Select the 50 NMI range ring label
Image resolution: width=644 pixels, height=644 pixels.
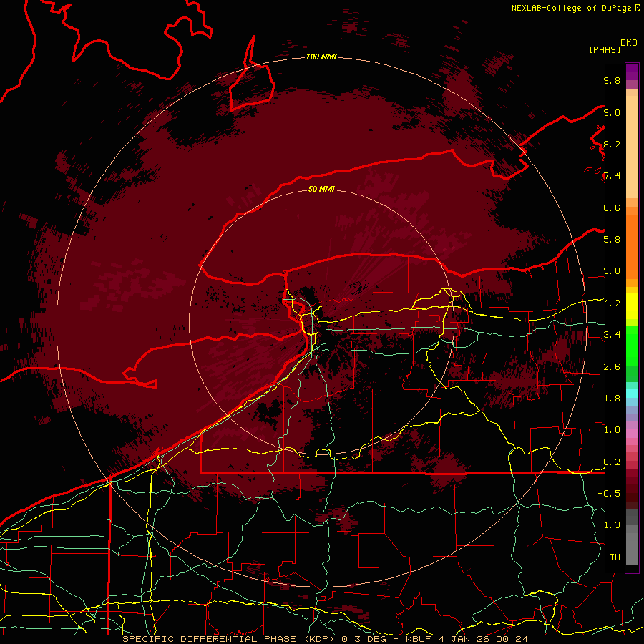click(321, 189)
